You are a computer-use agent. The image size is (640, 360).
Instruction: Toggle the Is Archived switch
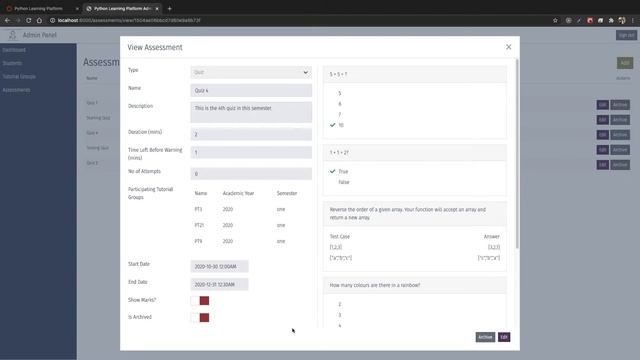pos(200,318)
